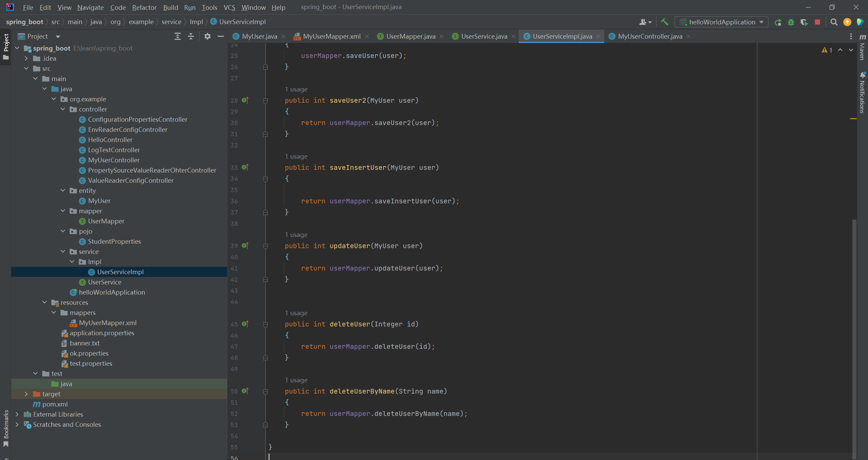
Task: Open Search Everywhere magnifier icon
Action: [x=834, y=22]
